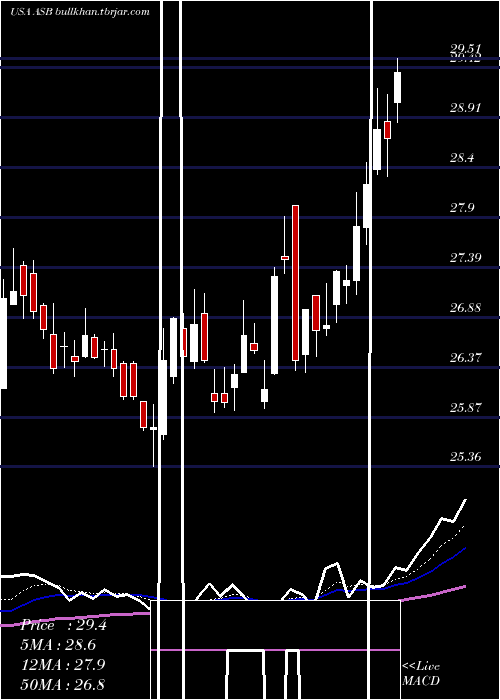This screenshot has width=500, height=700.
Task: Click the 28.4 price axis label
Action: pyautogui.click(x=462, y=158)
